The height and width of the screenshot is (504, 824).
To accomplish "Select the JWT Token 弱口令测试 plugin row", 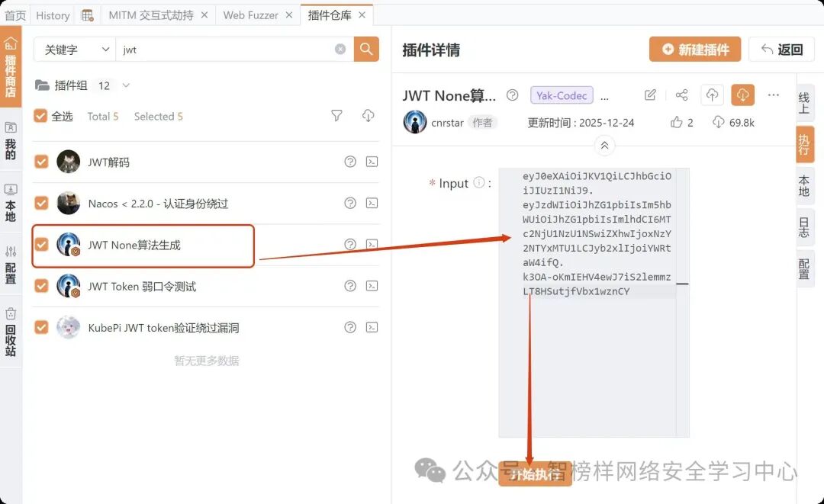I will 205,286.
